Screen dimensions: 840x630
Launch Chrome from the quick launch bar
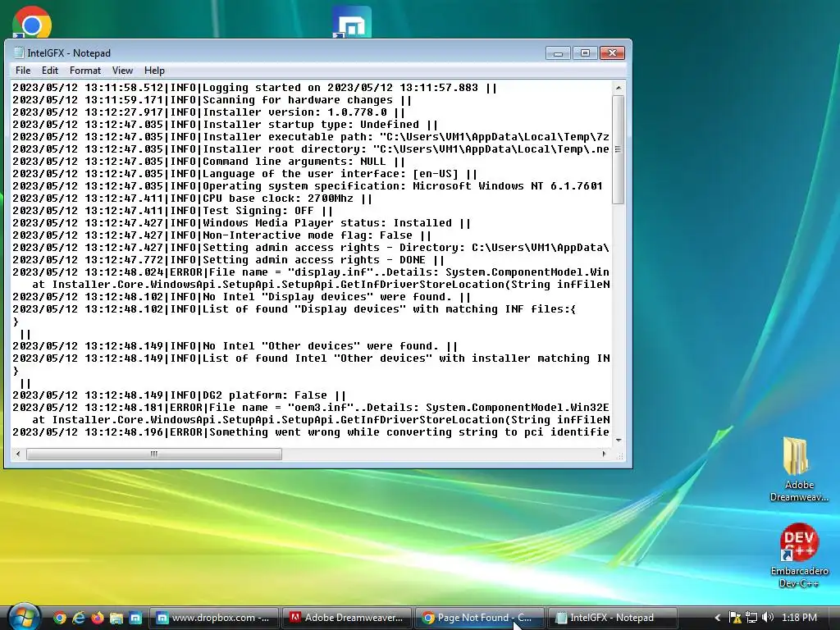point(59,618)
